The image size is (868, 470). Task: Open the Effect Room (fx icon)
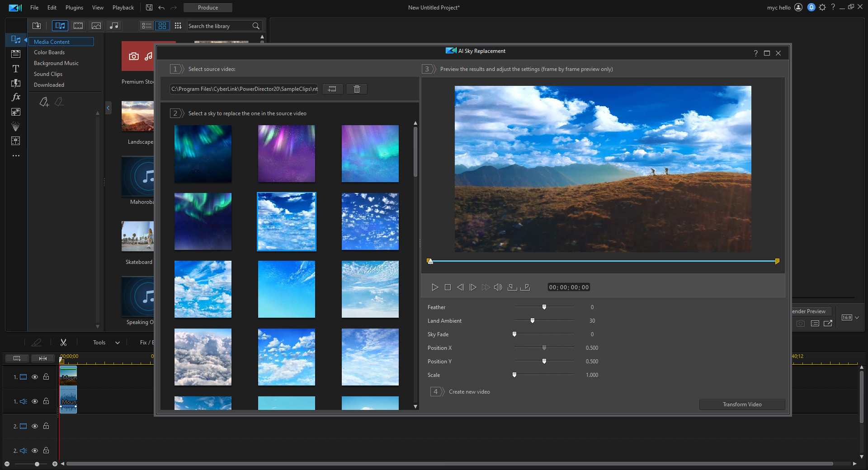click(x=16, y=97)
